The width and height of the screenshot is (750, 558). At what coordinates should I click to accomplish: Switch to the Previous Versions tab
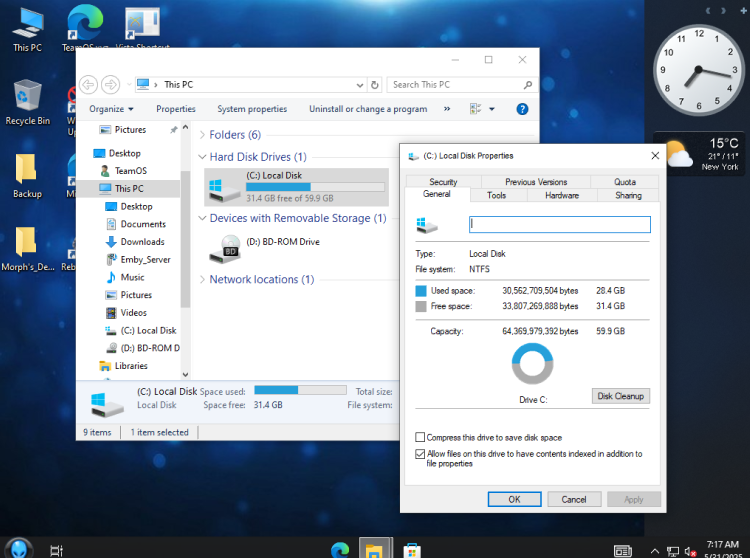536,182
